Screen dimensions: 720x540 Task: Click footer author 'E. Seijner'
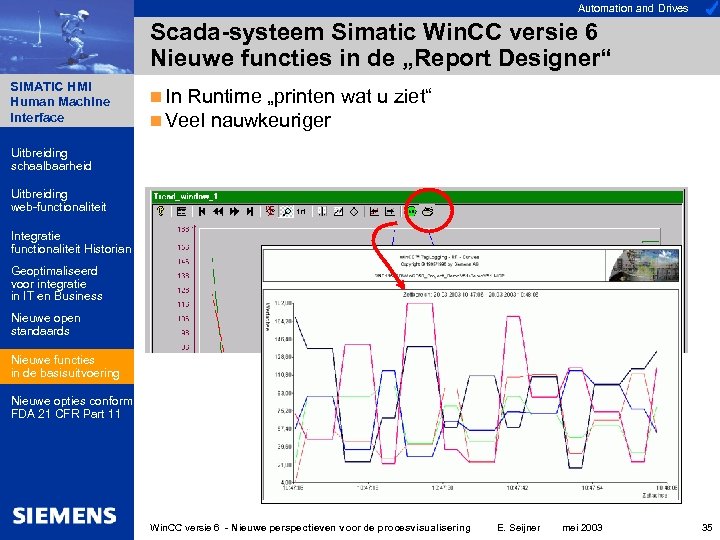pos(519,528)
